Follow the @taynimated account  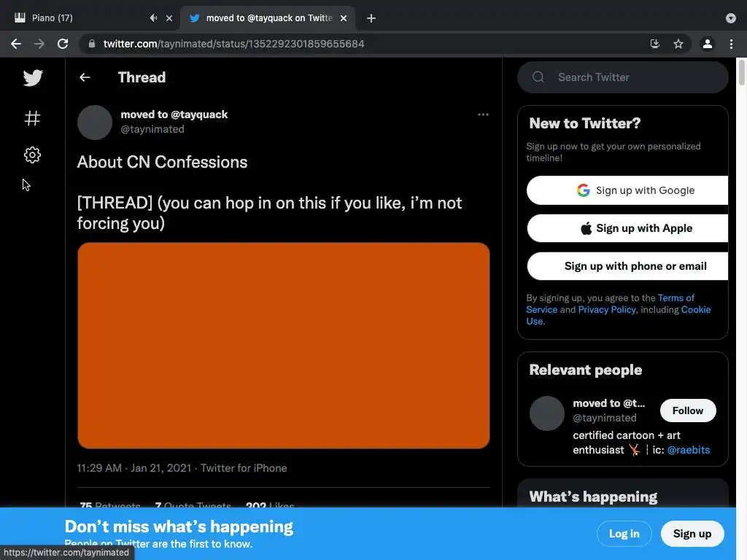coord(687,411)
